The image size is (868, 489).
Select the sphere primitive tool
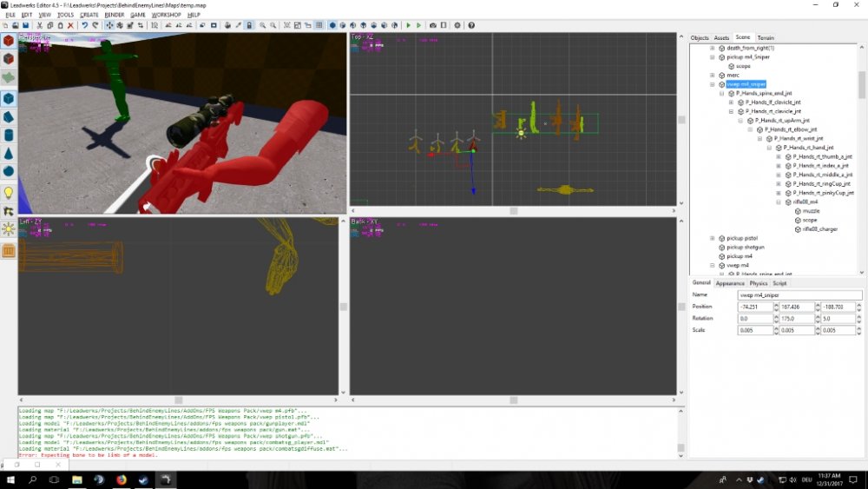click(9, 171)
